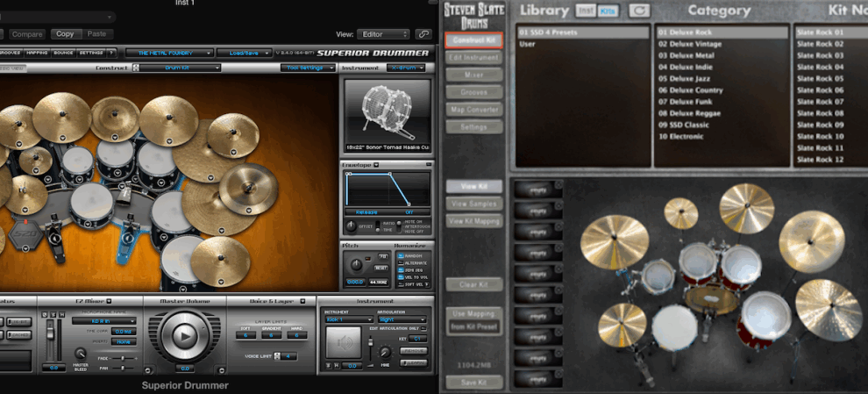
Task: Click the Compare button
Action: click(27, 34)
